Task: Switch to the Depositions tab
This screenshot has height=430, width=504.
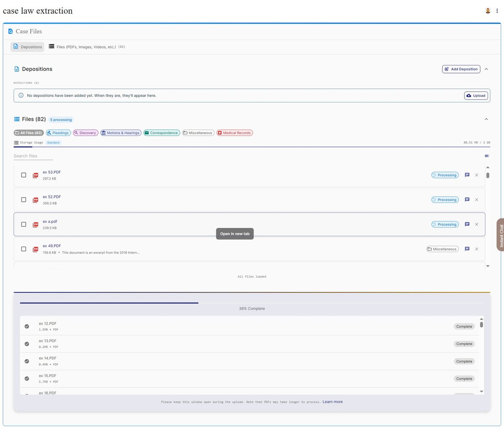Action: point(27,47)
